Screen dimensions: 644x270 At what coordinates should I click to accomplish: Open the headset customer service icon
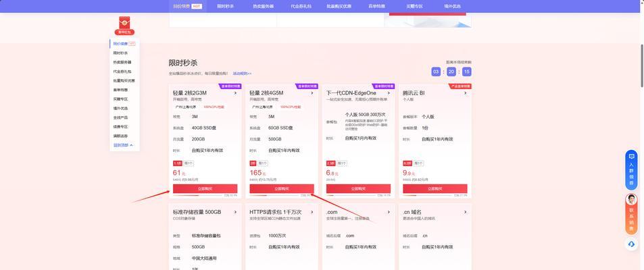pyautogui.click(x=631, y=244)
